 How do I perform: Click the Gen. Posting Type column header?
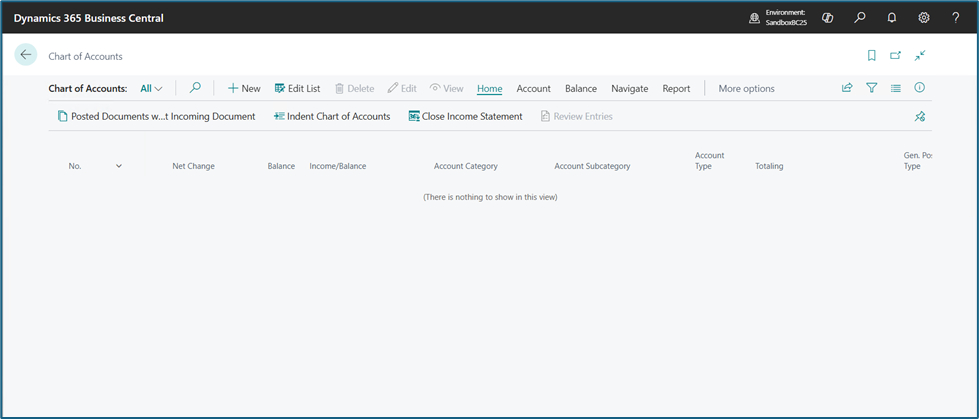coord(918,160)
